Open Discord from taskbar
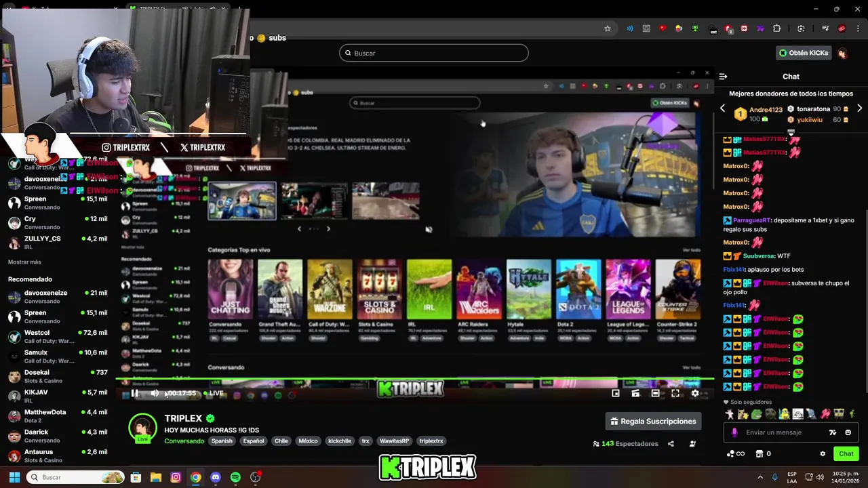The height and width of the screenshot is (488, 868). click(x=216, y=477)
